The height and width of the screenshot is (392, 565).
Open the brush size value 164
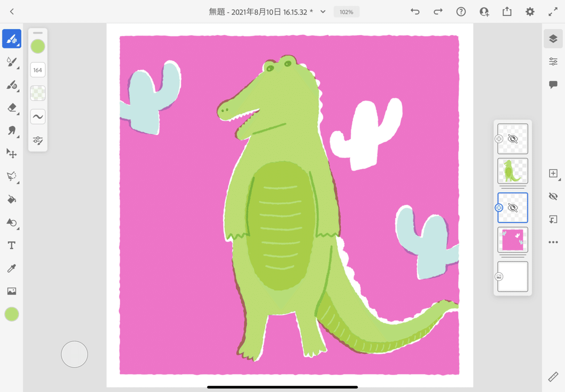pos(38,70)
